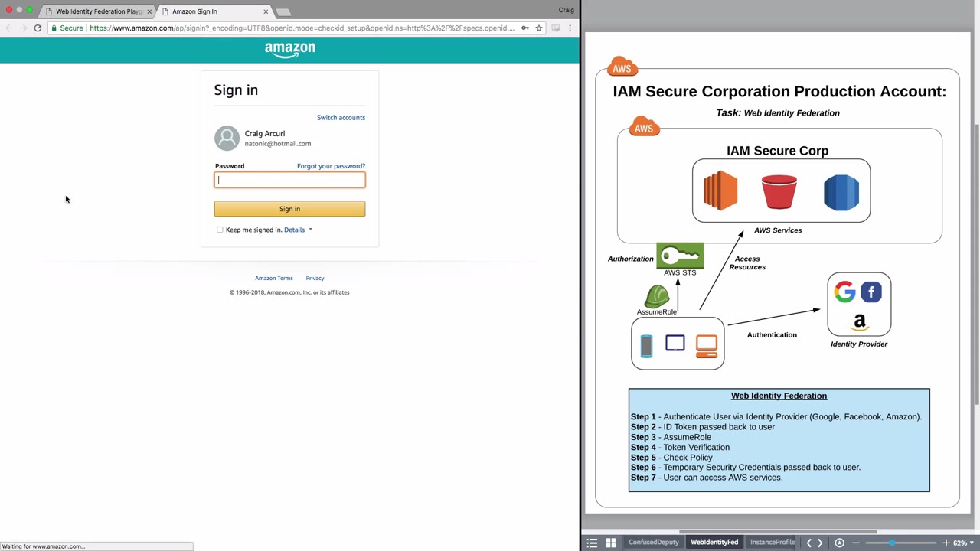Close the Web Identity Federation Playground tab
This screenshot has width=980, height=551.
149,11
